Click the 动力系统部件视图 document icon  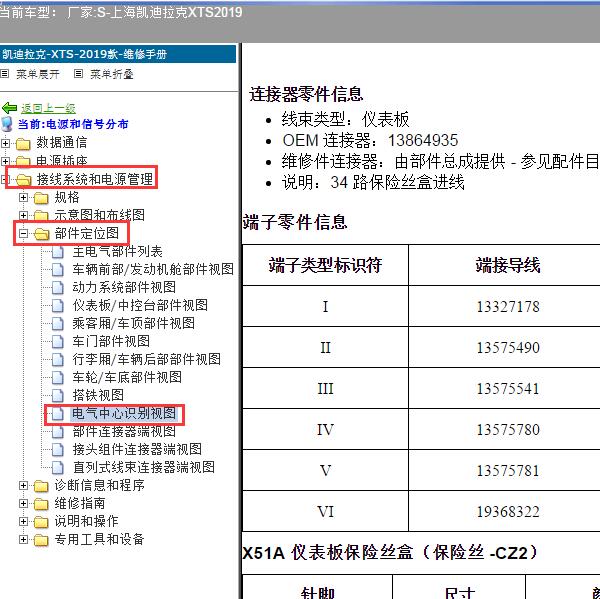point(58,288)
